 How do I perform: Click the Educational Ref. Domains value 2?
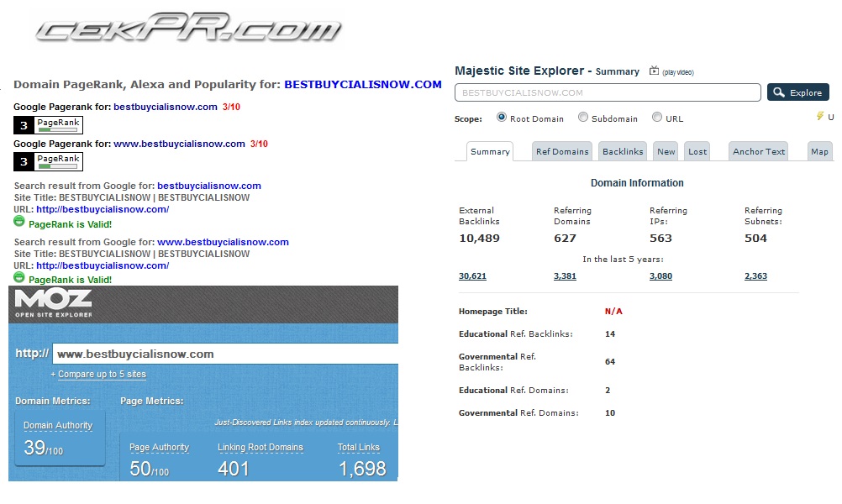[x=608, y=391]
